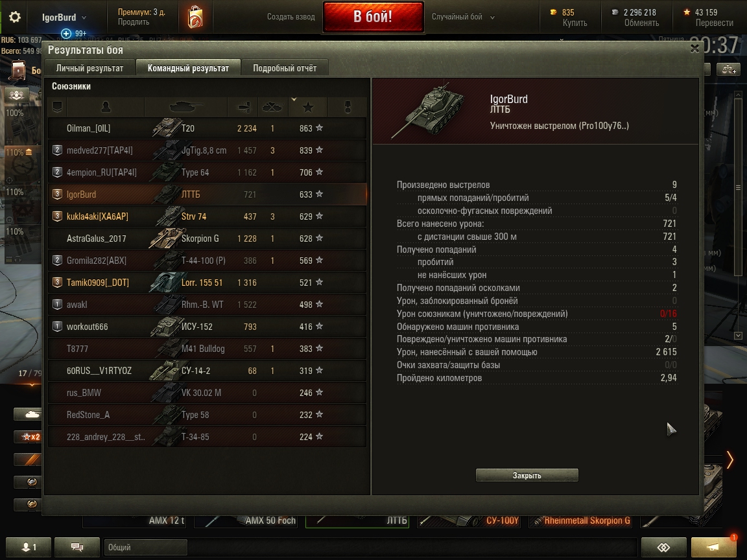Open the settings gear menu
This screenshot has width=747, height=560.
pyautogui.click(x=15, y=17)
